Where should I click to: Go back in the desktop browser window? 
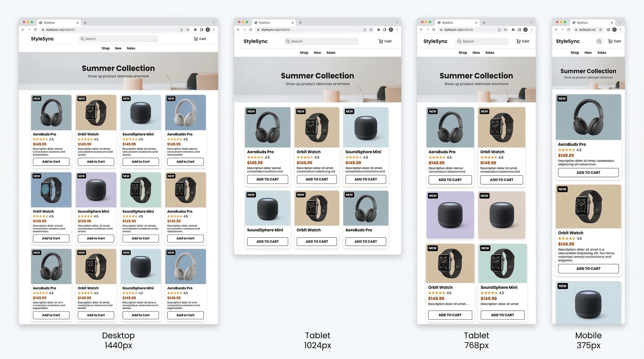pyautogui.click(x=23, y=30)
